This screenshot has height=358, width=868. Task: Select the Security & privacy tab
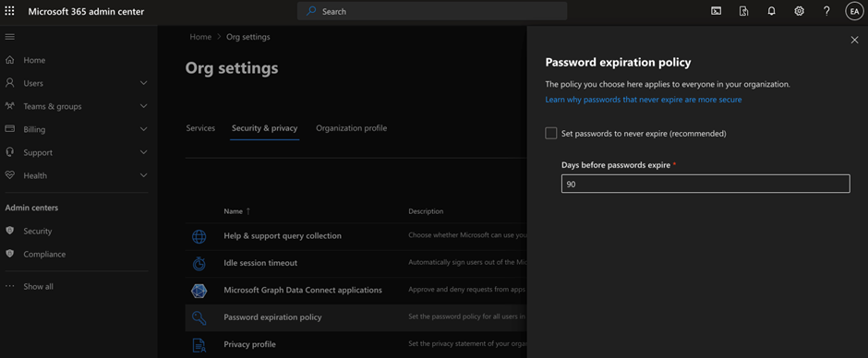point(265,128)
